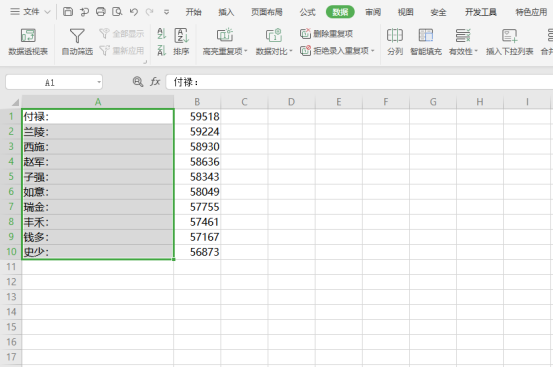Select Text to Columns (分列) tool
The width and height of the screenshot is (554, 368).
pos(395,42)
